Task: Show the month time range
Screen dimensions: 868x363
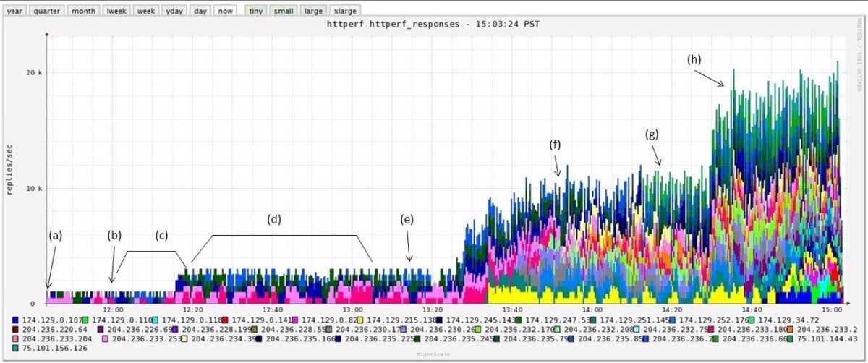Action: click(x=83, y=11)
